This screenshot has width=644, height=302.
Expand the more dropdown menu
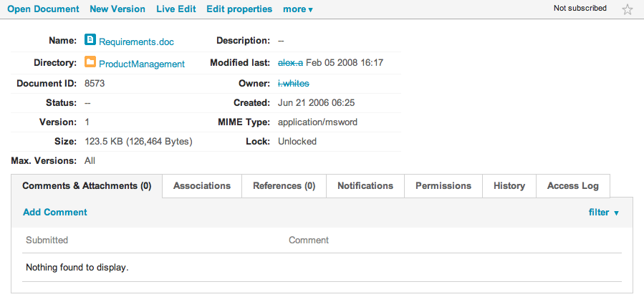tap(298, 9)
